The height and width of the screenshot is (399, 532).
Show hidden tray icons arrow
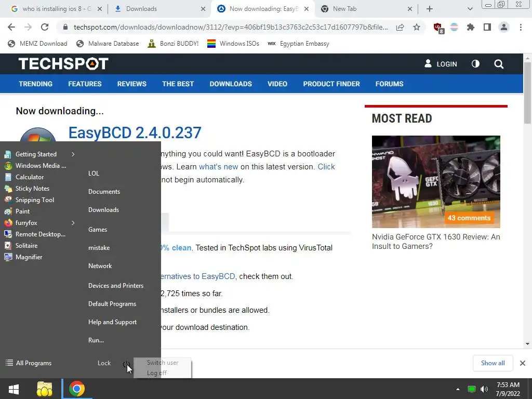coord(458,389)
